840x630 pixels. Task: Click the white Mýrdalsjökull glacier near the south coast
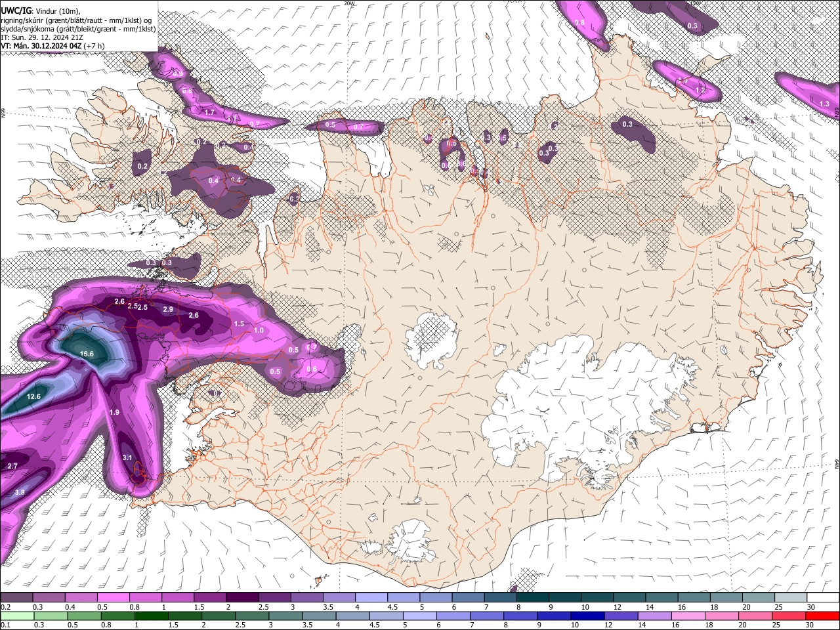point(410,541)
